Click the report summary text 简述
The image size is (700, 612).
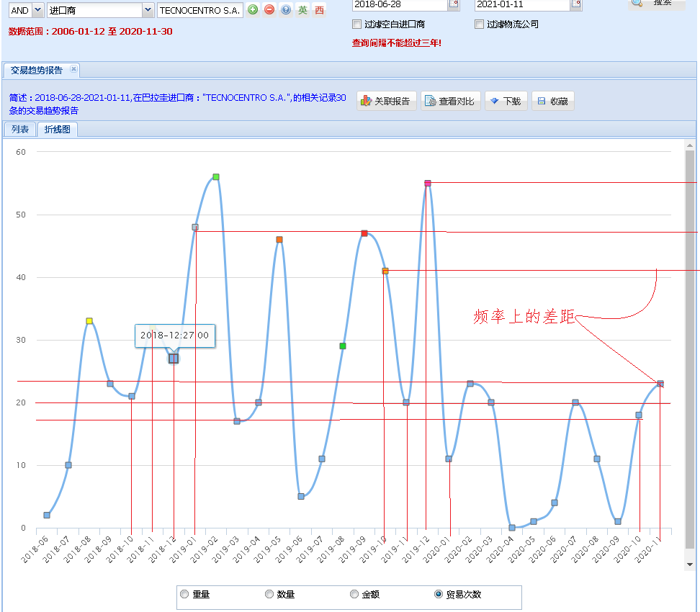click(178, 104)
